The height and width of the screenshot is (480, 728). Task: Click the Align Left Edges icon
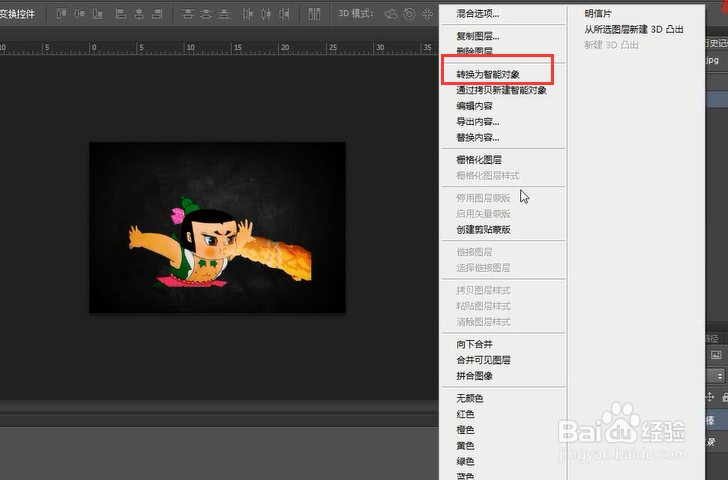(x=121, y=14)
